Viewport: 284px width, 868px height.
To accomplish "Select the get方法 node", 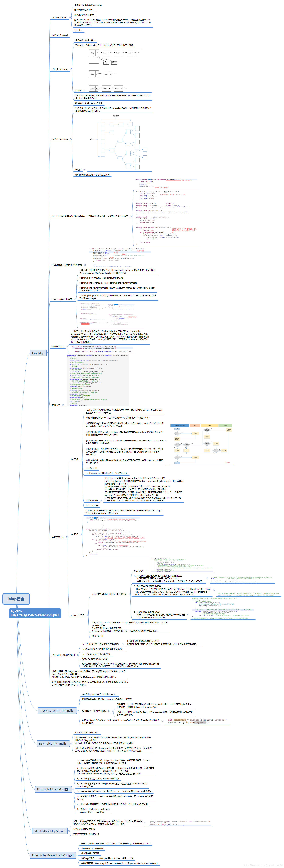I will click(x=74, y=534).
